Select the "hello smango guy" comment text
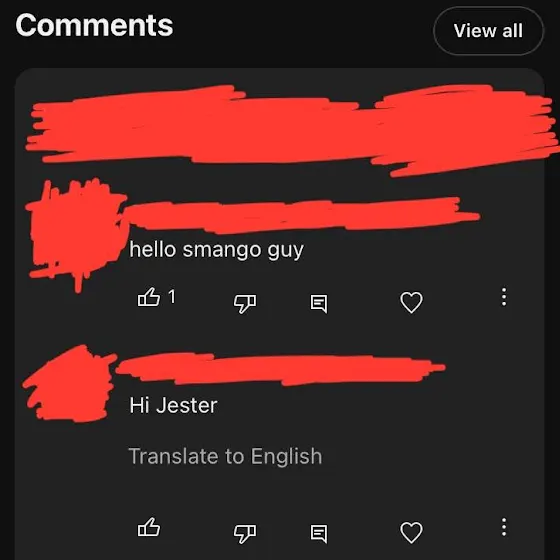This screenshot has width=560, height=560. (216, 250)
